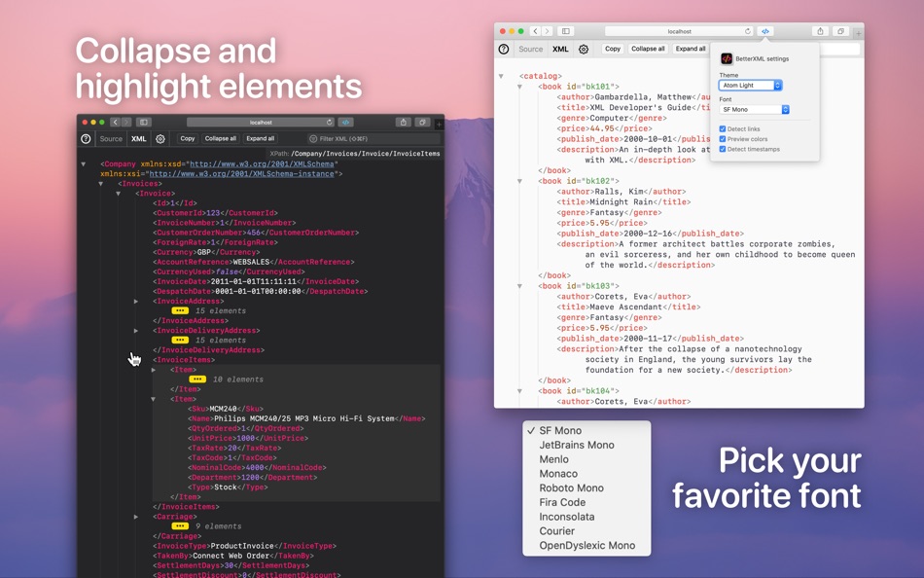
Task: Click Collapse all in light window
Action: point(648,49)
